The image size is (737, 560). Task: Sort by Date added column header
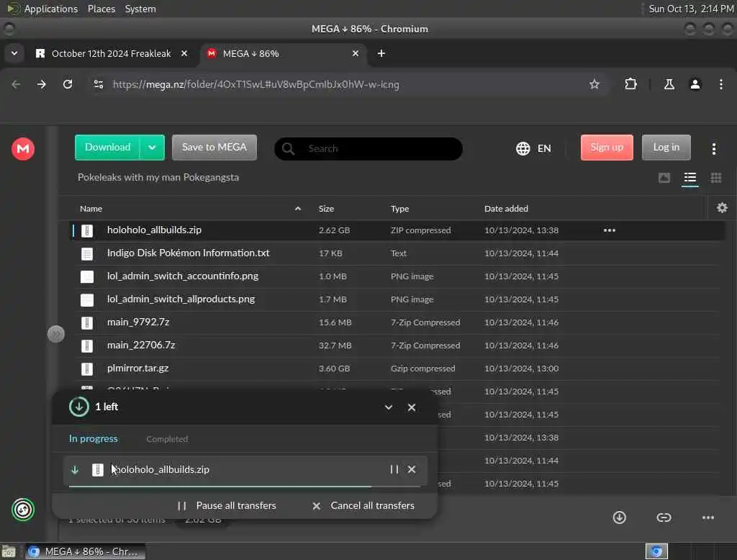[x=506, y=208]
